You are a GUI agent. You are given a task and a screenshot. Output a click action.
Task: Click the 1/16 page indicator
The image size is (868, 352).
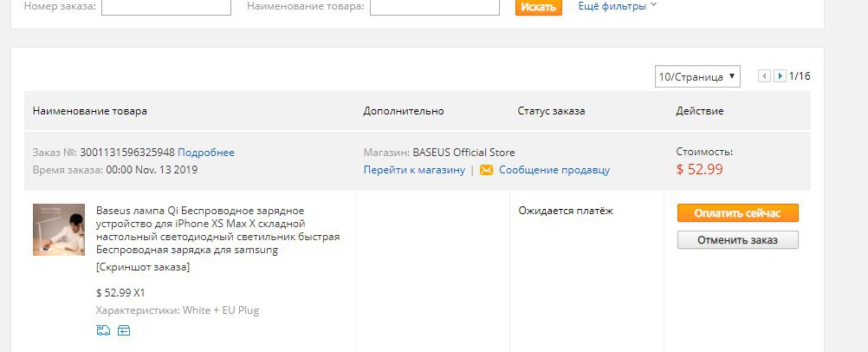click(x=800, y=76)
